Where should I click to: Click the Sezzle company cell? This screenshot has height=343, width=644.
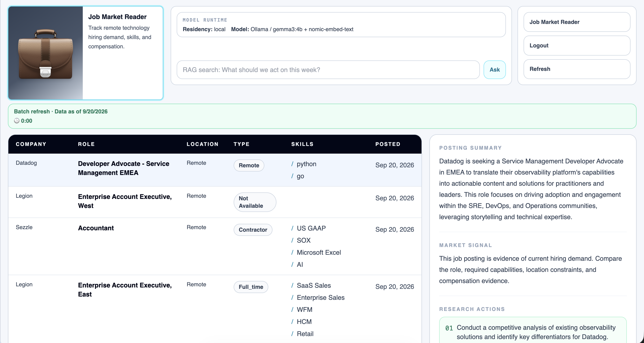pyautogui.click(x=24, y=227)
